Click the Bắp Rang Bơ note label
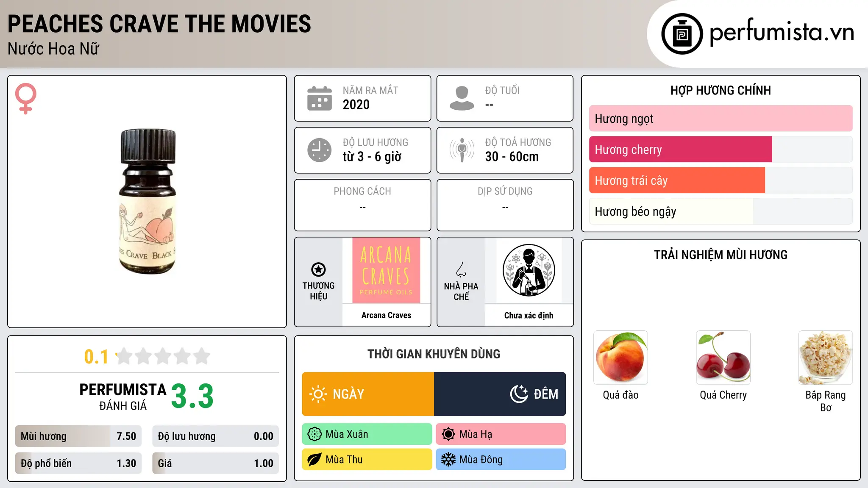The width and height of the screenshot is (868, 488). [x=826, y=401]
